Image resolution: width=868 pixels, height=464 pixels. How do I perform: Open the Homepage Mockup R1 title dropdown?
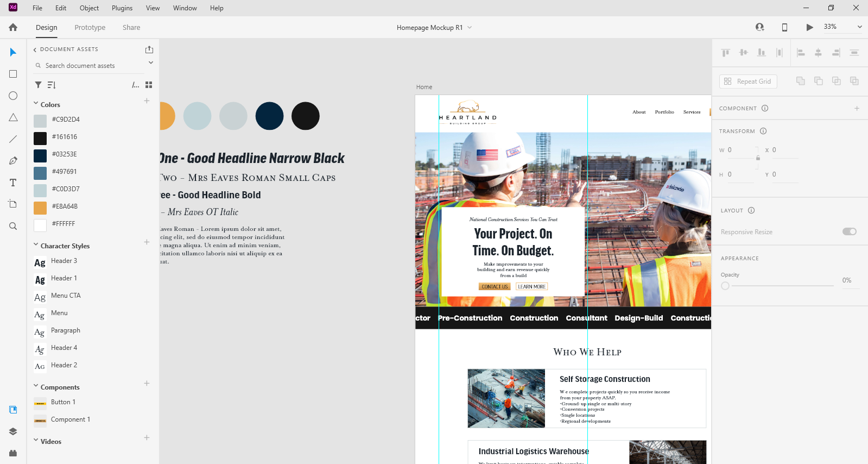click(470, 27)
